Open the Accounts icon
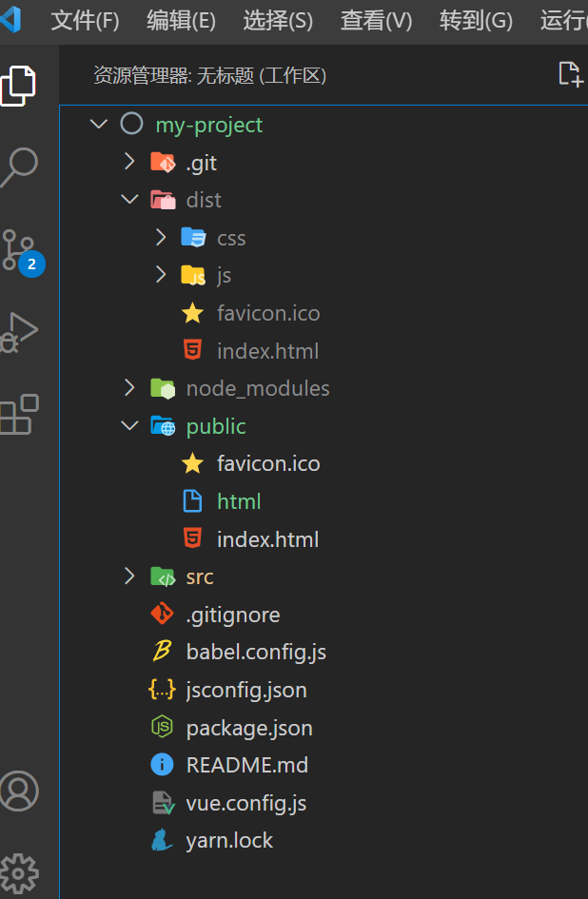 20,791
